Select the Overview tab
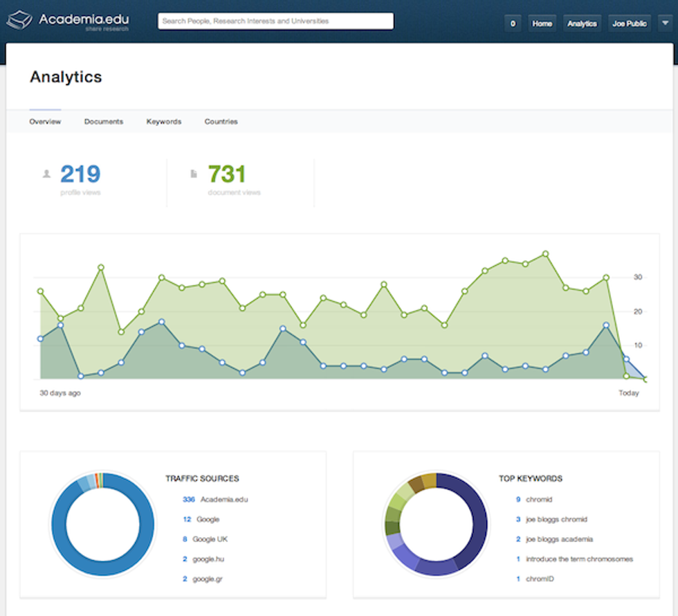 coord(45,121)
